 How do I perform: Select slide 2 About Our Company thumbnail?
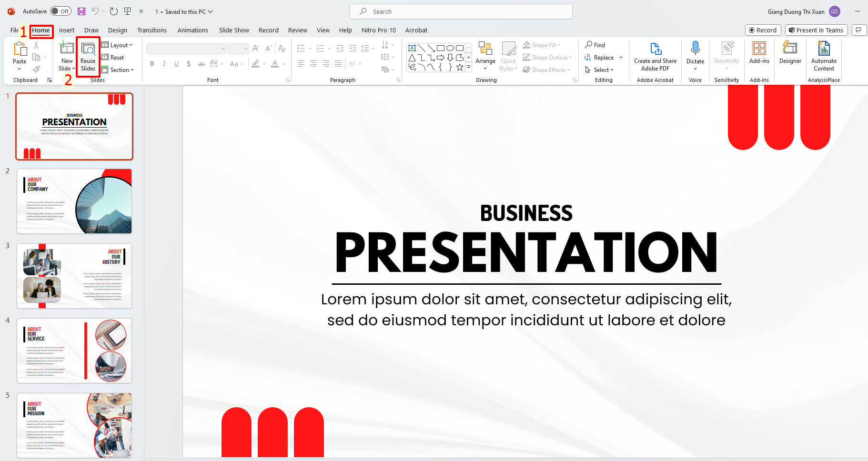74,201
